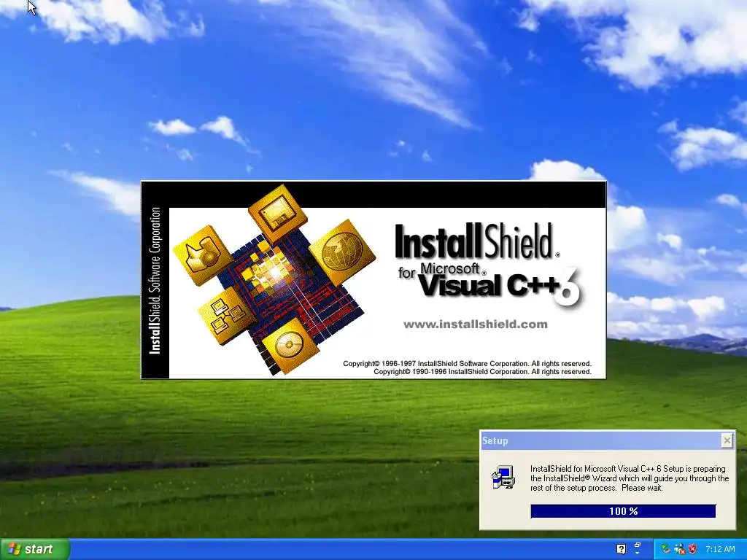Click the Setup progress bar showing 100 %
Screen dimensions: 747x560
623,511
